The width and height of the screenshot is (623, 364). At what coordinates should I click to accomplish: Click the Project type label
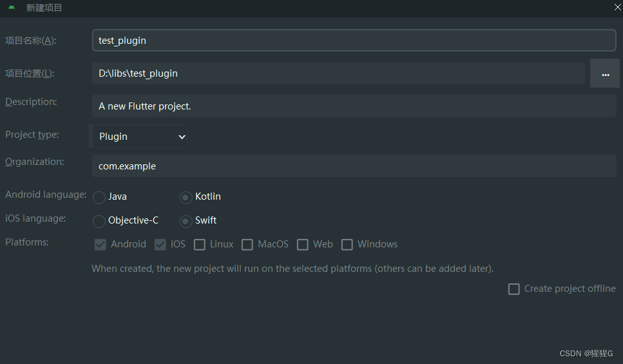click(x=32, y=135)
